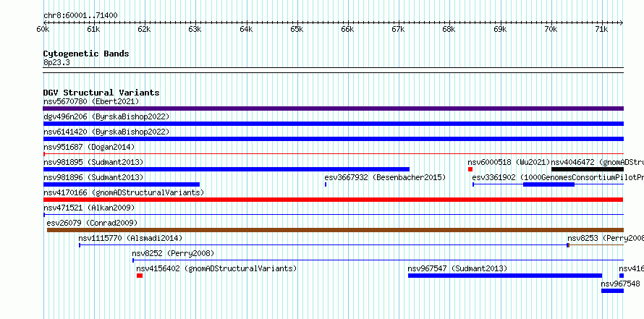Click the 71k ruler tick label
Viewport: 644px width, 319px height.
(601, 29)
